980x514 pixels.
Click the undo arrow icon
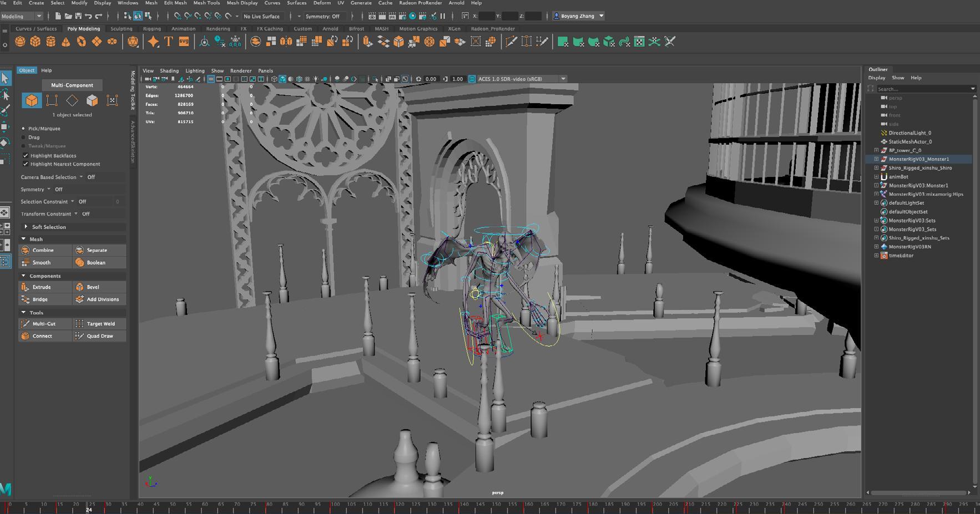(x=88, y=16)
